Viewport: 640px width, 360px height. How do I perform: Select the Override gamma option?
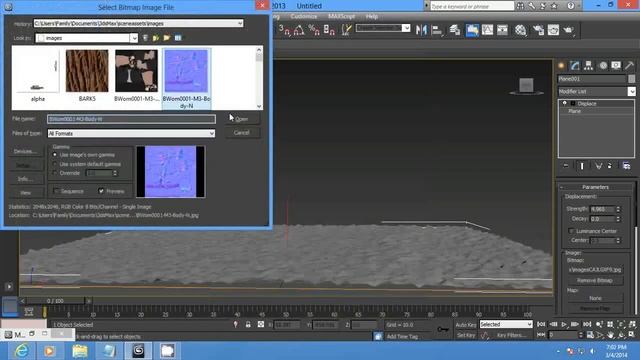tap(55, 173)
